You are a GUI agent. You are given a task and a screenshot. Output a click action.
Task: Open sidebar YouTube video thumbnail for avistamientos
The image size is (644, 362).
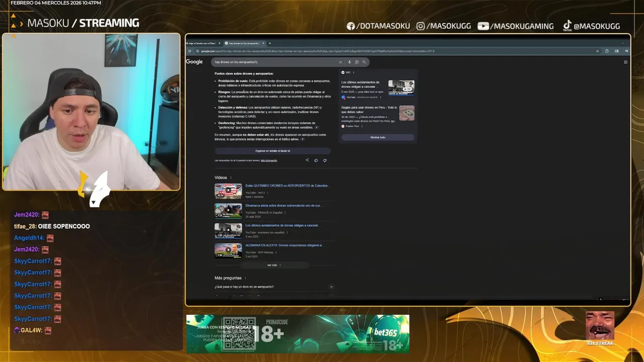pyautogui.click(x=401, y=87)
